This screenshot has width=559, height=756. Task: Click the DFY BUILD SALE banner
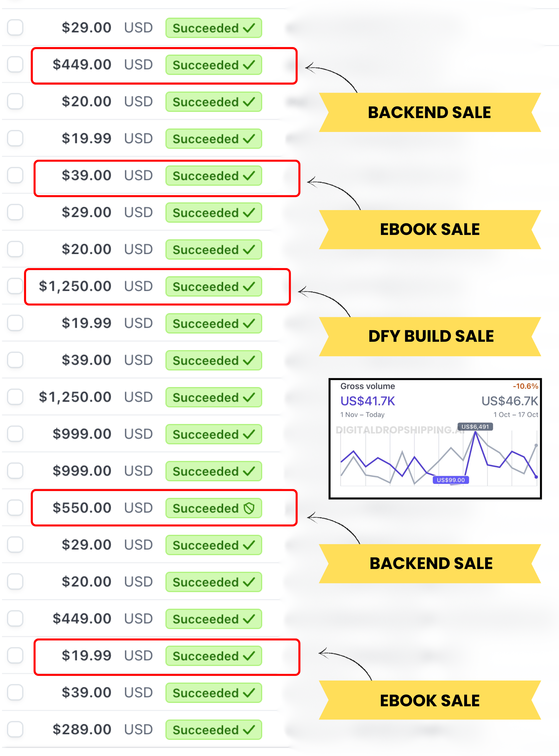[x=430, y=336]
